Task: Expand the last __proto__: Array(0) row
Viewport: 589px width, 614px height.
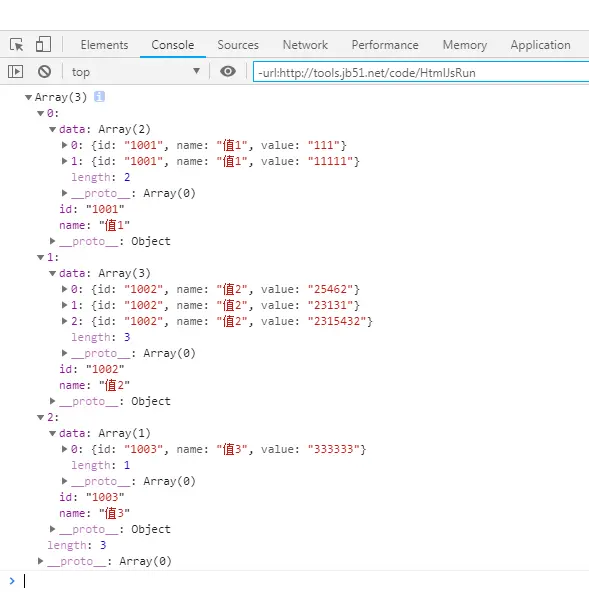Action: coord(40,561)
